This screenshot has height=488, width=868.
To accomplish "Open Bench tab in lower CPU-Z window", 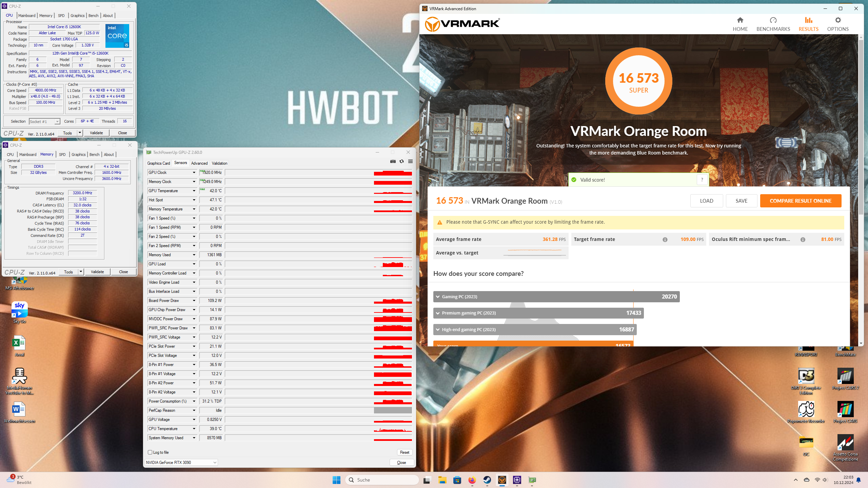I will pos(94,155).
